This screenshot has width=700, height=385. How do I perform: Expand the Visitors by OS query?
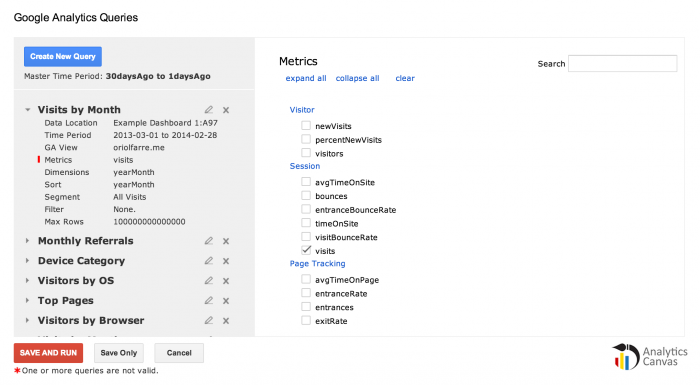[x=28, y=280]
